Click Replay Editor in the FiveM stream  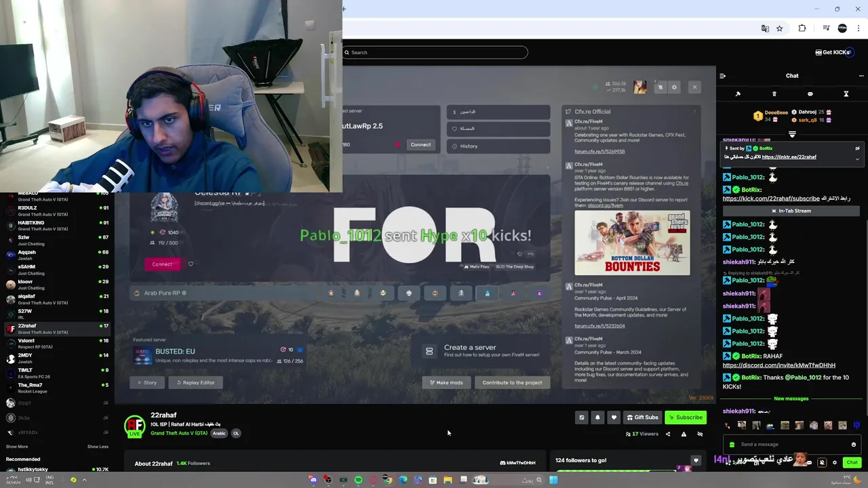pyautogui.click(x=195, y=382)
